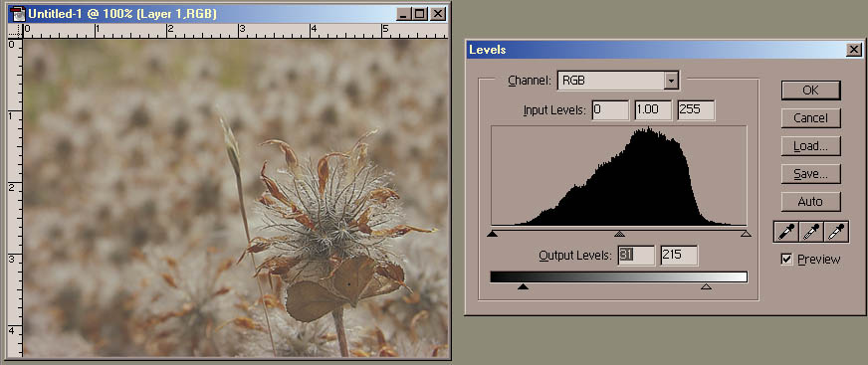Click the input shadow value field showing 0
868x365 pixels.
pos(610,109)
